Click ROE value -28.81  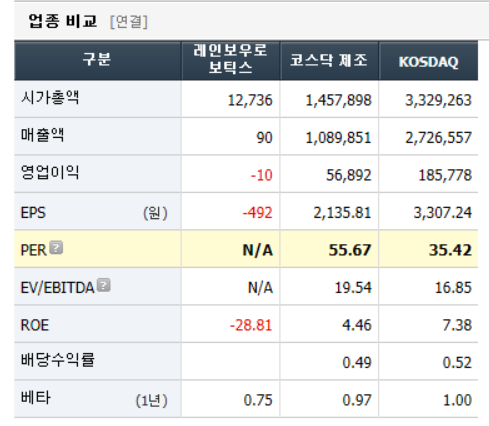(251, 325)
